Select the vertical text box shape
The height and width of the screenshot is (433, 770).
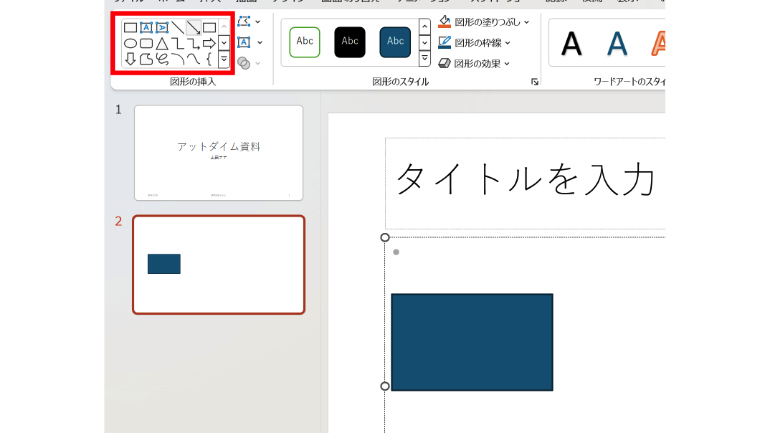pos(162,27)
